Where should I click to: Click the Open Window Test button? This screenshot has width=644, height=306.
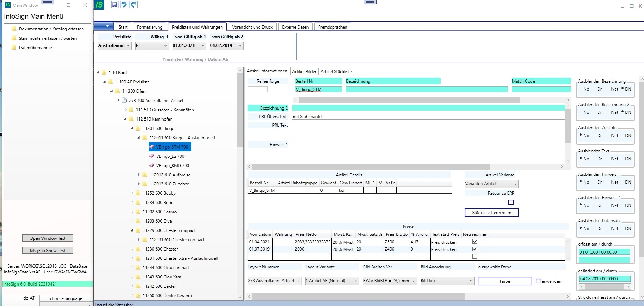point(48,238)
